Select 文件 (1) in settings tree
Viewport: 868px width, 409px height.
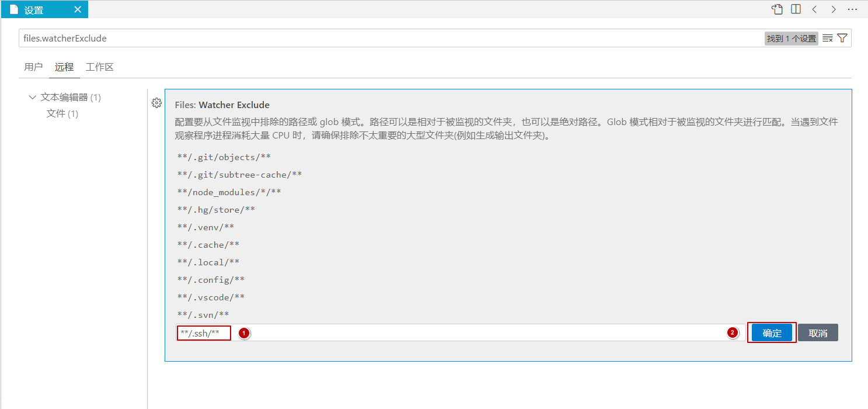[62, 113]
